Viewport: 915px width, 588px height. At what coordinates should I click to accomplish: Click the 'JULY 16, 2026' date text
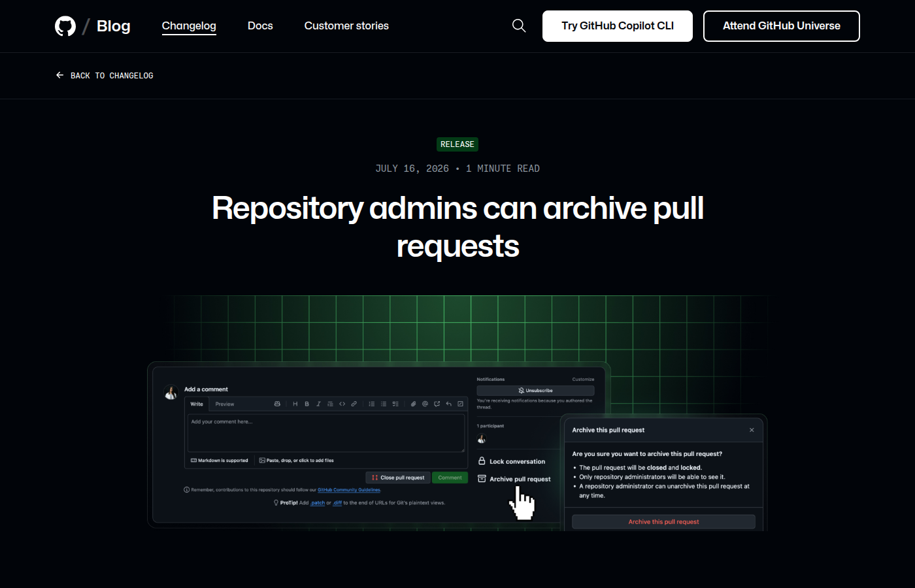tap(412, 169)
